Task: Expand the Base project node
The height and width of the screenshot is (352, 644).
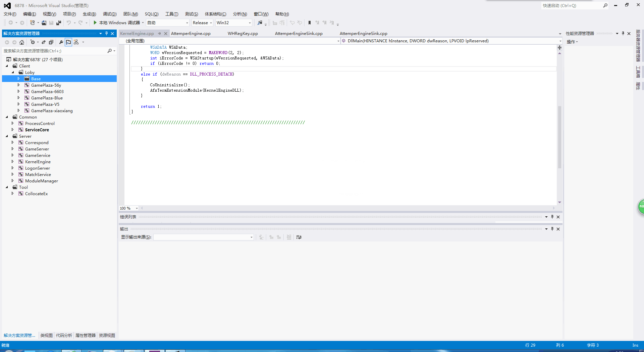Action: click(18, 79)
